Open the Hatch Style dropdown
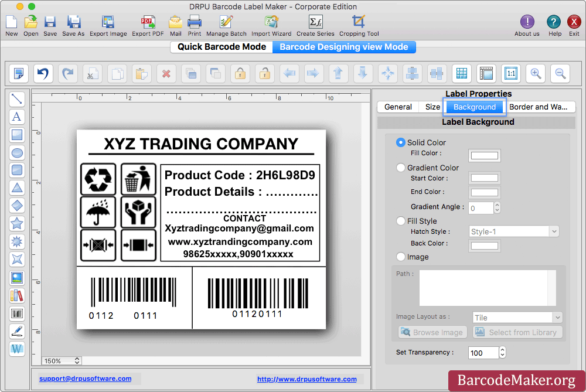Image resolution: width=586 pixels, height=392 pixels. point(514,231)
